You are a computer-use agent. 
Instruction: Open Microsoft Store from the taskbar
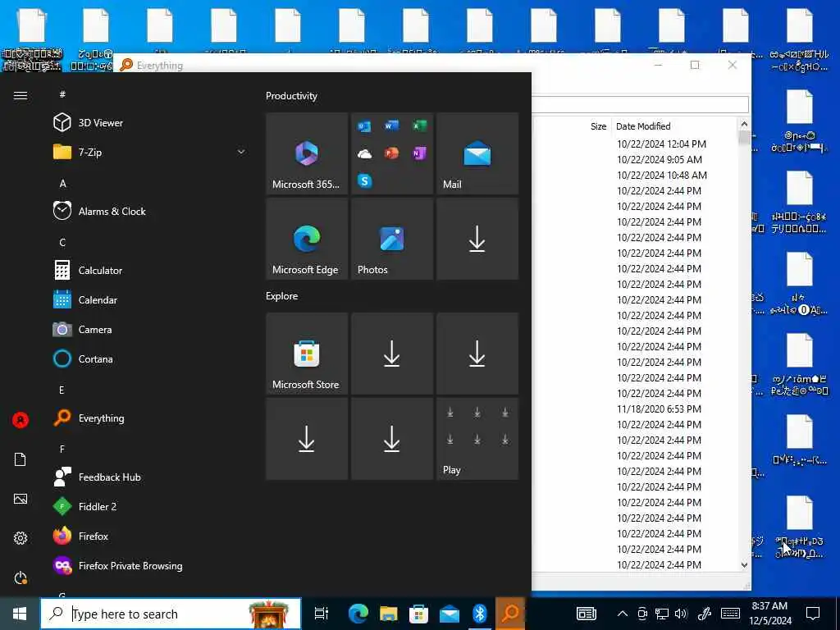click(418, 614)
